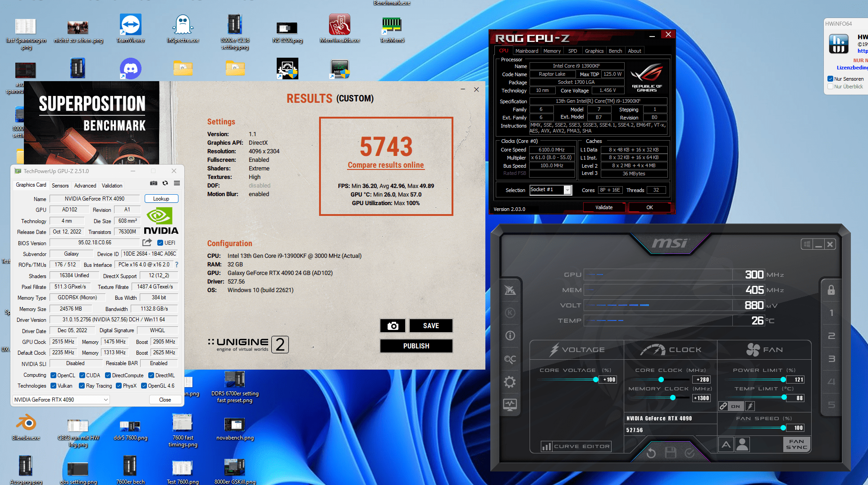Screen dimensions: 868x485
Task: Toggle the CUDA checkbox
Action: [82, 375]
